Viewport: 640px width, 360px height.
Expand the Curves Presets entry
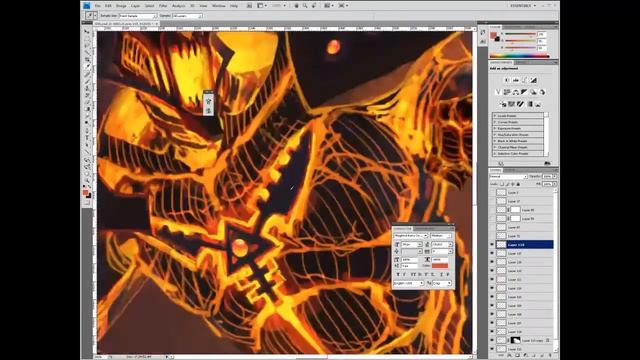point(495,122)
